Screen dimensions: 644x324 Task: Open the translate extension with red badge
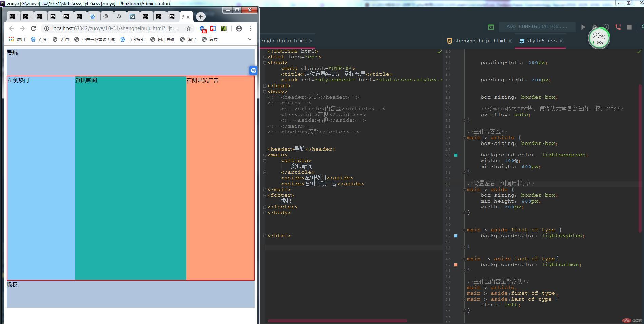203,29
